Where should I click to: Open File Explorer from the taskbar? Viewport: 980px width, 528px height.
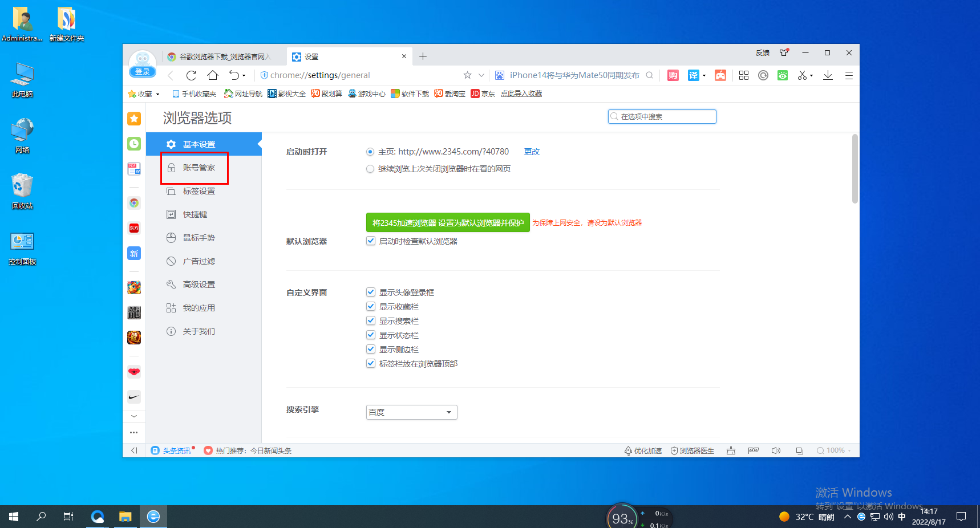click(125, 517)
